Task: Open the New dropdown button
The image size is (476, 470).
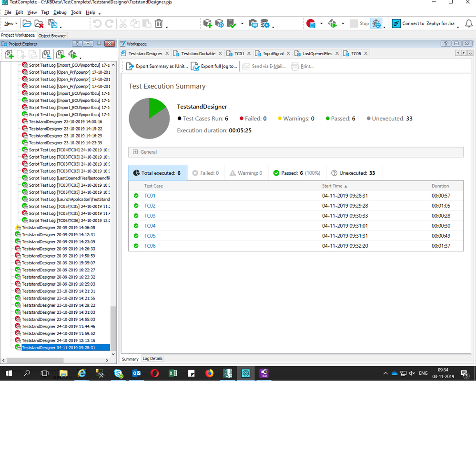Action: (10, 23)
